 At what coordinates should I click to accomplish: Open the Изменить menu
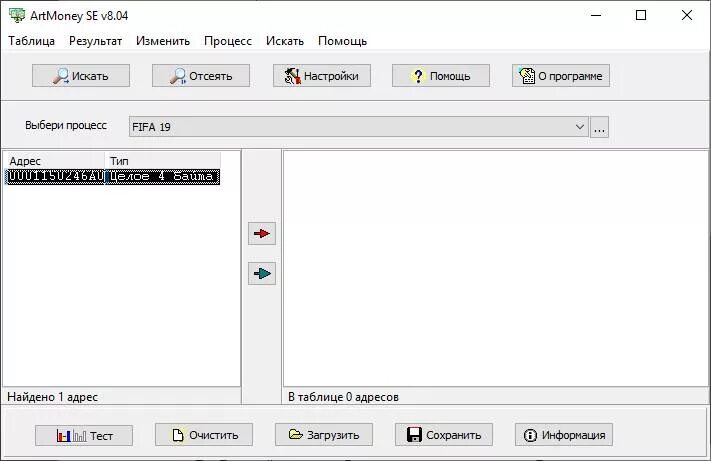pos(163,41)
